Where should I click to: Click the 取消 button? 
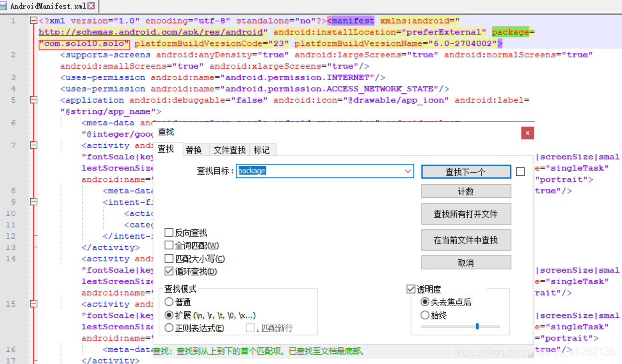[x=466, y=263]
